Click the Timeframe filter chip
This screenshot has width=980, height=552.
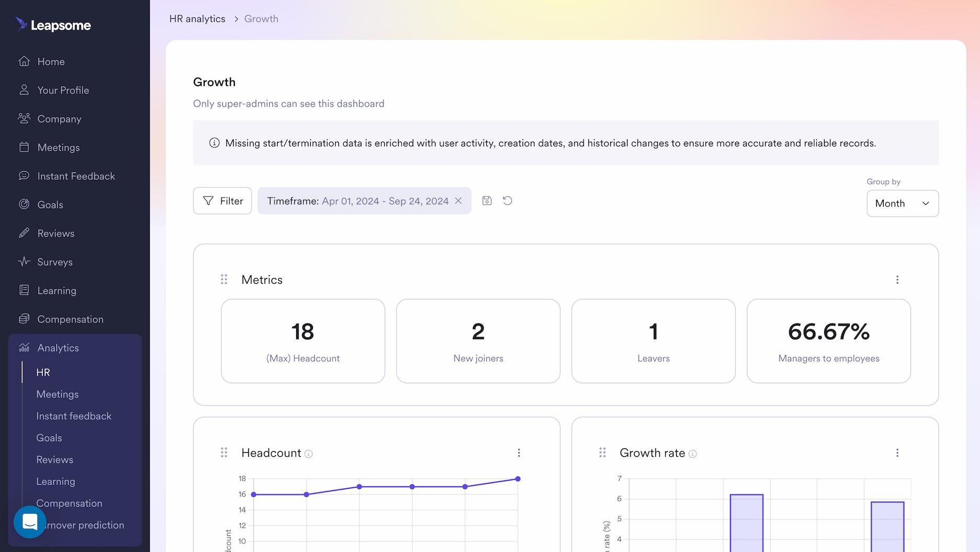click(358, 200)
